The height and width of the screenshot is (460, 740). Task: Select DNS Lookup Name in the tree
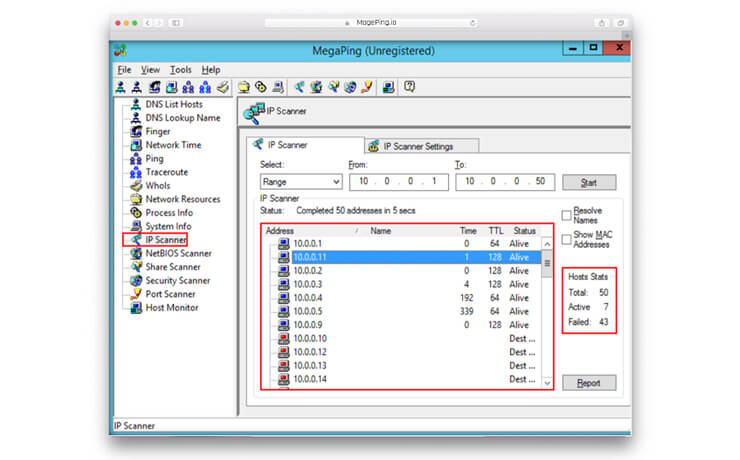(x=183, y=118)
